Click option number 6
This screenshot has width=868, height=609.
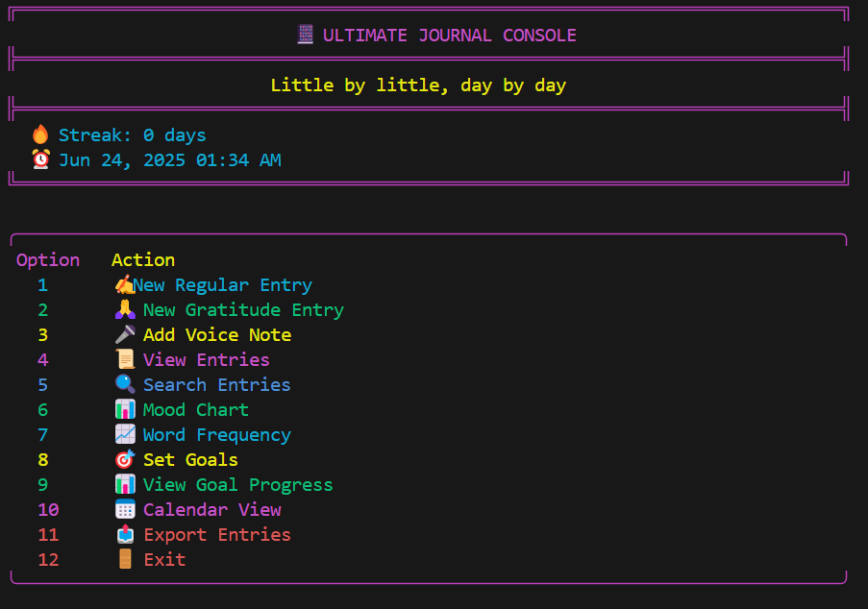click(x=42, y=410)
